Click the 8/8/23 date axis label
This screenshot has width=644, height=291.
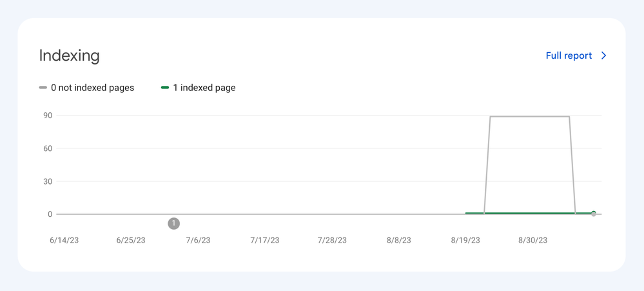(x=398, y=241)
